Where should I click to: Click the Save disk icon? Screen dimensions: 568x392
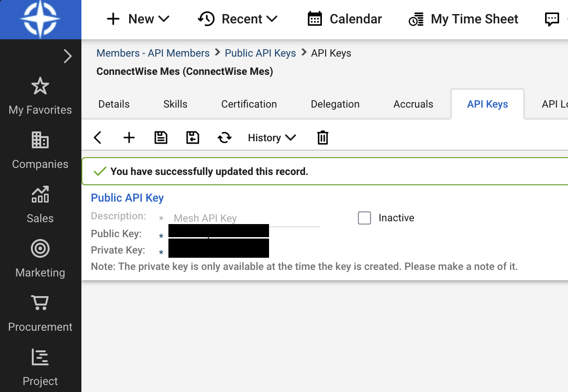(x=161, y=138)
